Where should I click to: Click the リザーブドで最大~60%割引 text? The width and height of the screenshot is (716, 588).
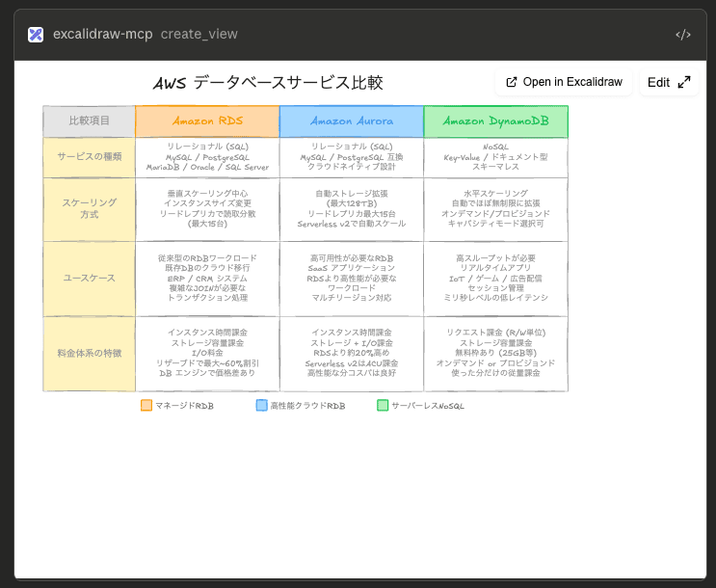(207, 363)
